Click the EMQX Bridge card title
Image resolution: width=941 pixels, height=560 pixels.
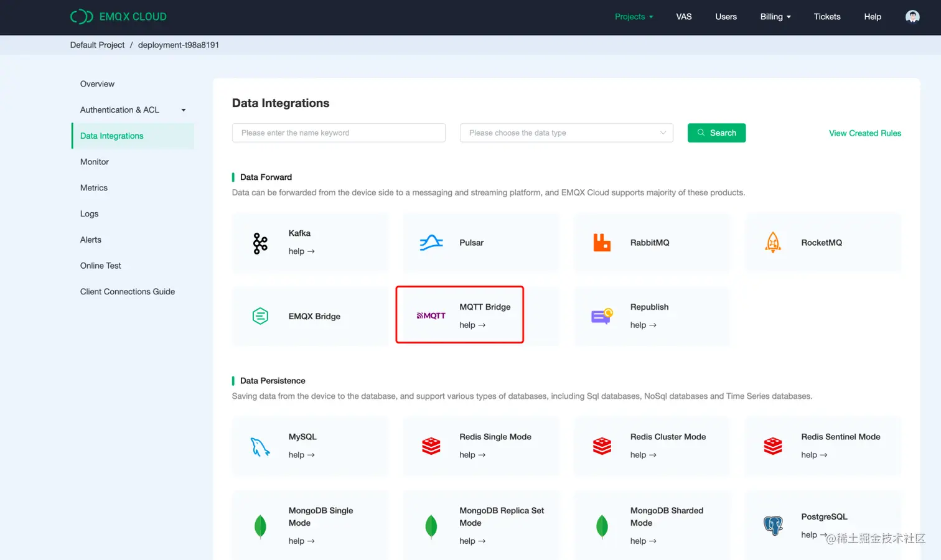click(x=314, y=316)
